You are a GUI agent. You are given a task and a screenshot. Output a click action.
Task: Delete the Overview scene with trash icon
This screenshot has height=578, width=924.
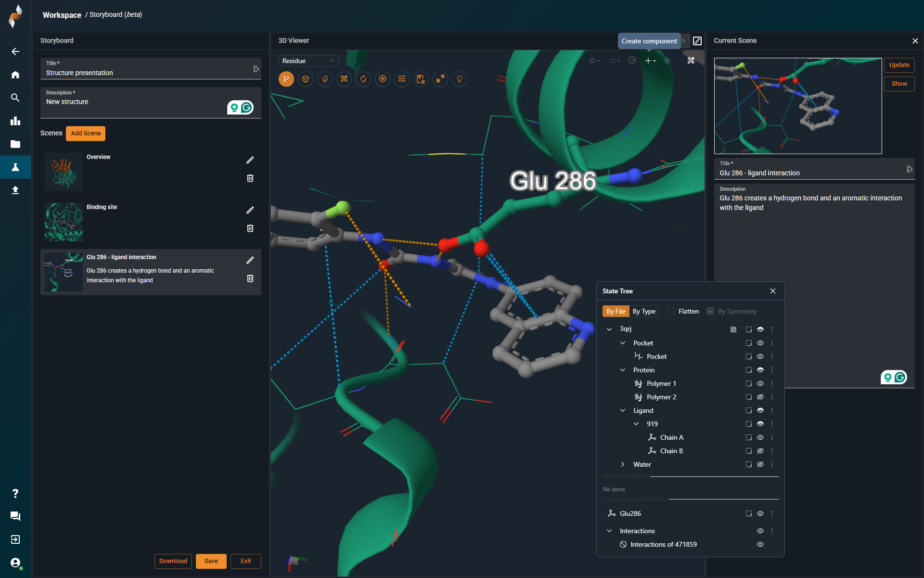click(250, 178)
